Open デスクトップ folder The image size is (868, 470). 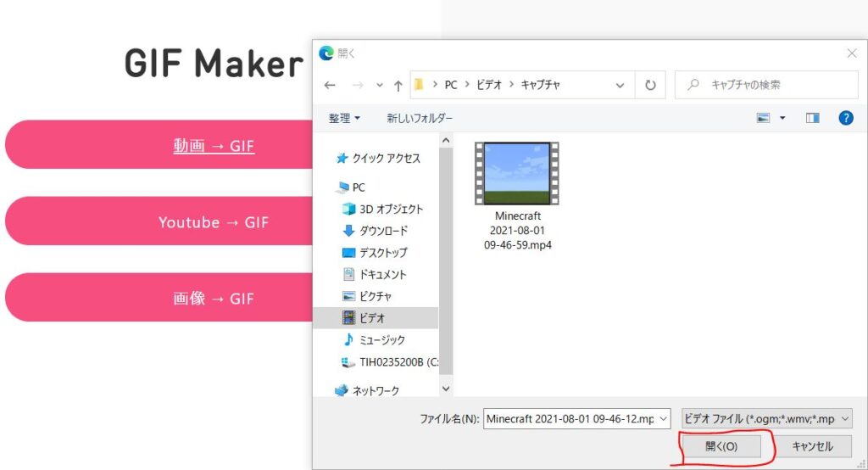click(x=383, y=253)
